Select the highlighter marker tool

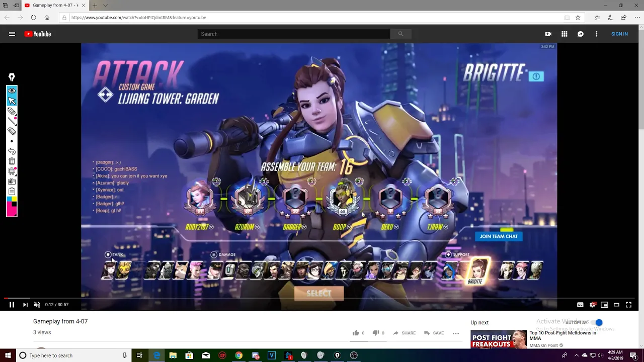[12, 111]
